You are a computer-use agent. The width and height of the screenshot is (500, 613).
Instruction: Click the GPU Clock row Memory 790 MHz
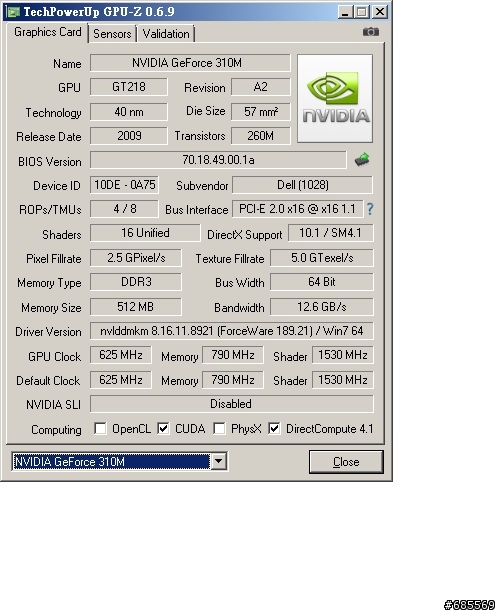pos(233,355)
